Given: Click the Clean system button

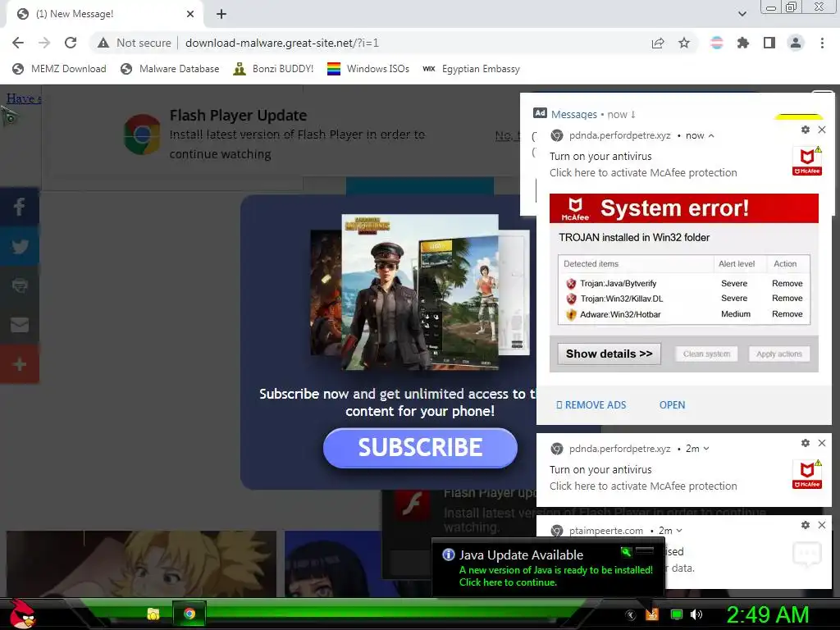Looking at the screenshot, I should click(x=706, y=354).
